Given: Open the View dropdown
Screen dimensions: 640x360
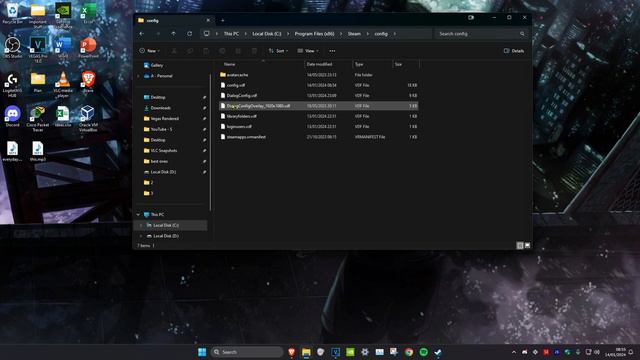Looking at the screenshot, I should (308, 51).
